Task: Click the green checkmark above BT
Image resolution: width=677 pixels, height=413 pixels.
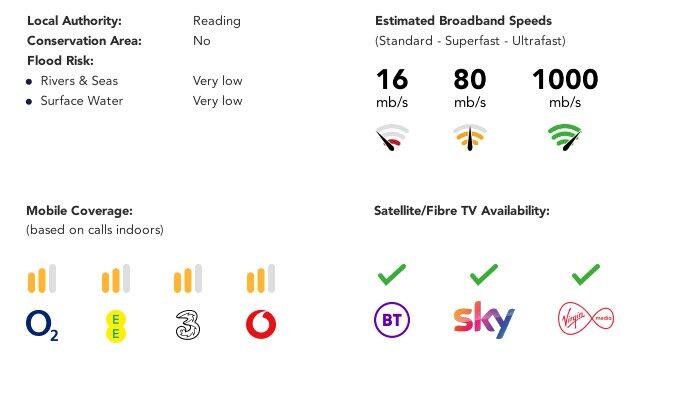Action: click(x=391, y=273)
